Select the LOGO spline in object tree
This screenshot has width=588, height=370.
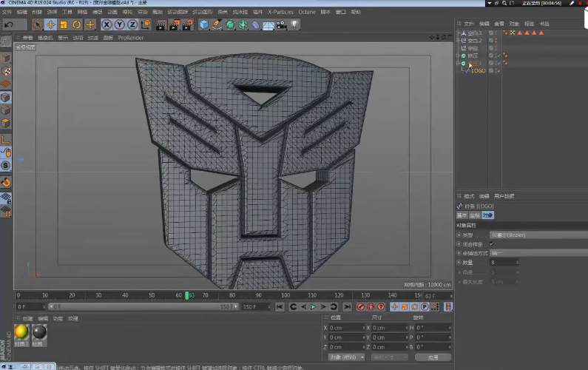(x=478, y=71)
